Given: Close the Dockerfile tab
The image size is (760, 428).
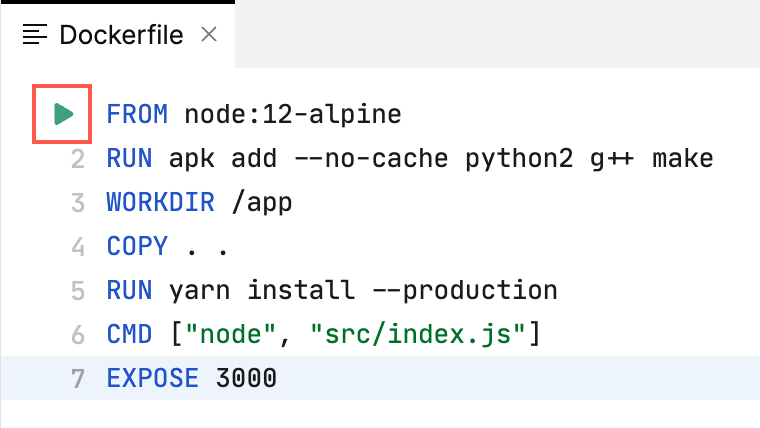Looking at the screenshot, I should click(x=209, y=35).
